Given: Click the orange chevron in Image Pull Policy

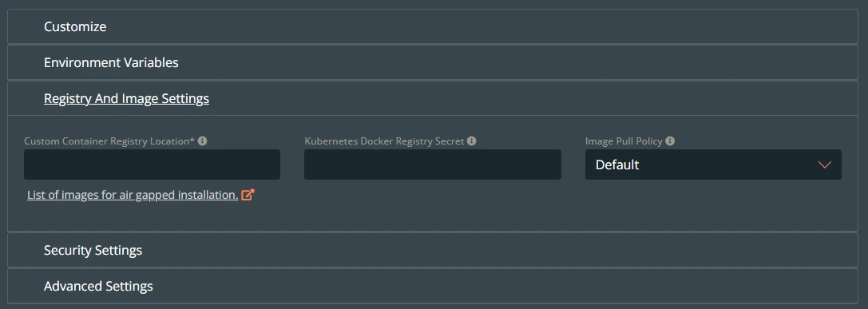Looking at the screenshot, I should click(x=824, y=165).
